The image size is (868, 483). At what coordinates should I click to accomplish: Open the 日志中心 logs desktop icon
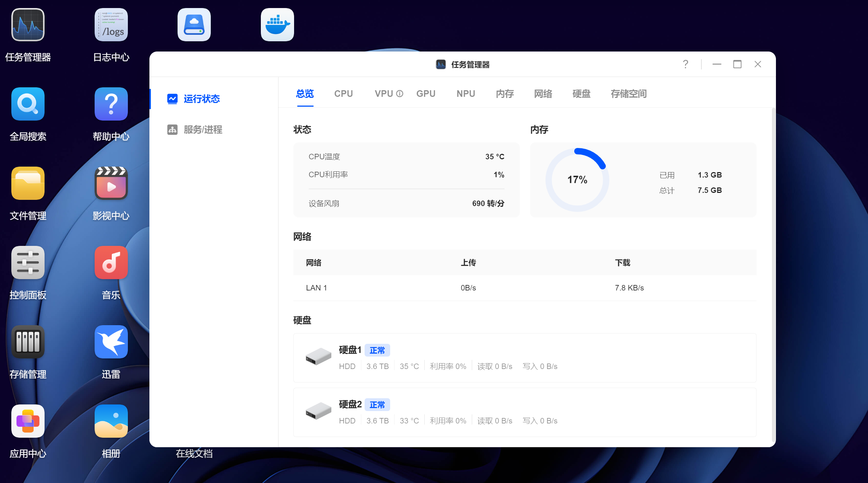coord(111,25)
